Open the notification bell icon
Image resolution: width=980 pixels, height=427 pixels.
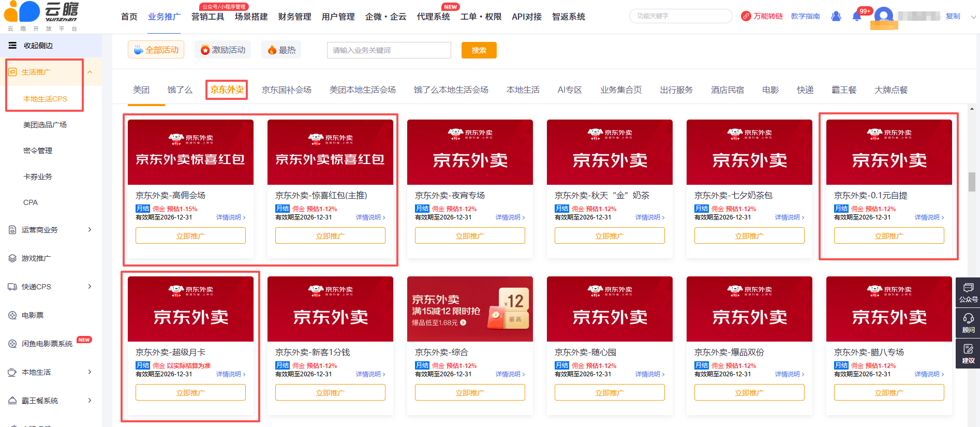point(856,17)
